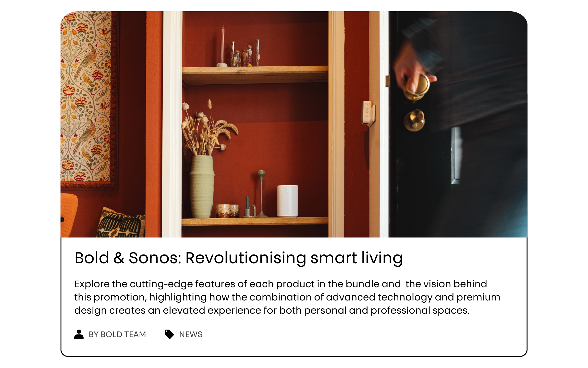Open the Bold & Sonos article title
Screen dimensions: 588x368
[x=239, y=258]
